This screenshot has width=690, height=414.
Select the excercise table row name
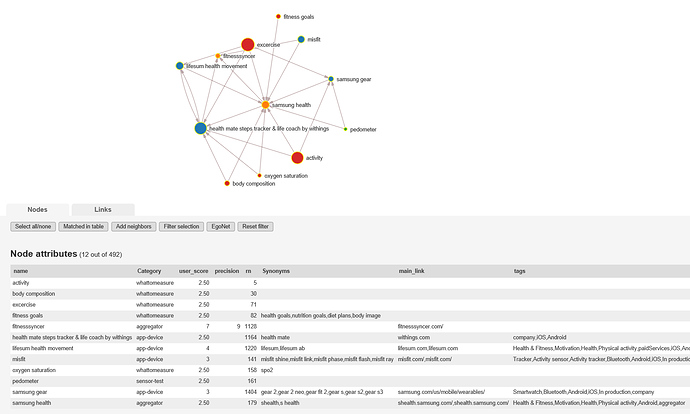(x=24, y=304)
